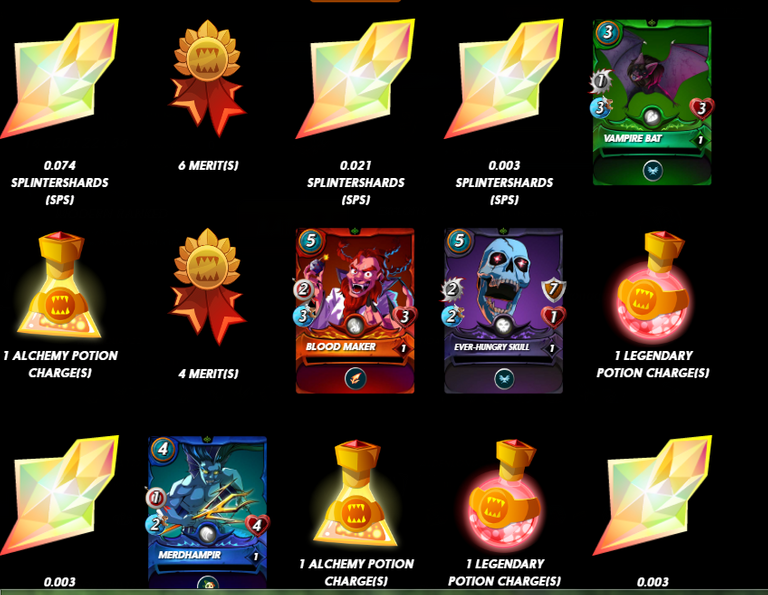The width and height of the screenshot is (768, 595).
Task: Click the blast ability icon on Blood Maker
Action: pyautogui.click(x=356, y=379)
